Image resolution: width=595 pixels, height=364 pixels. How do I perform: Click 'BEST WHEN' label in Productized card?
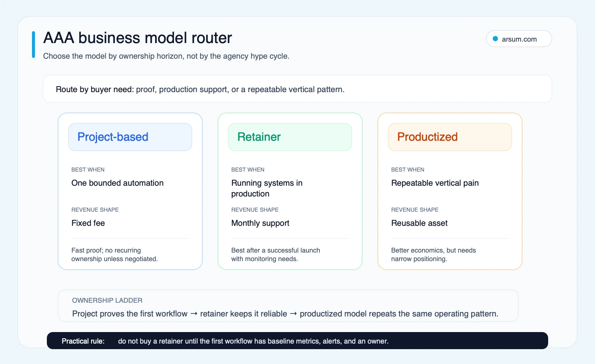408,170
